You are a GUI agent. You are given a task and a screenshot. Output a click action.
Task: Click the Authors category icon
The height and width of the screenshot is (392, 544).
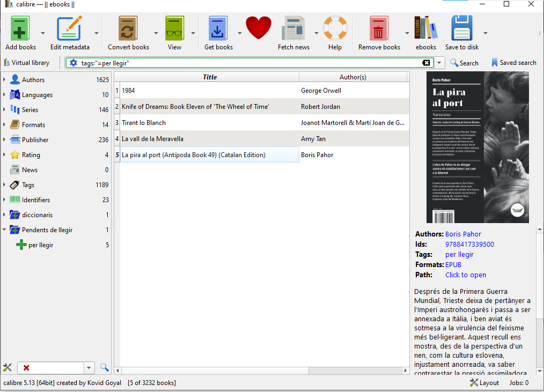15,79
